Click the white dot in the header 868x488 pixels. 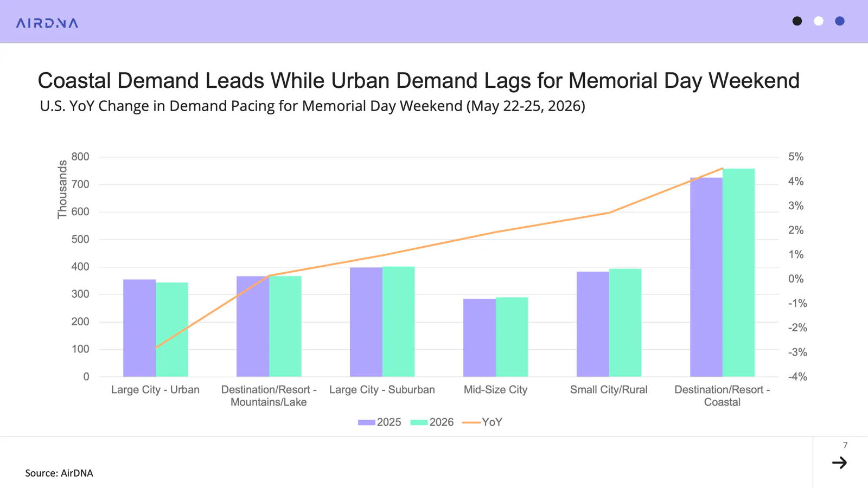tap(819, 21)
